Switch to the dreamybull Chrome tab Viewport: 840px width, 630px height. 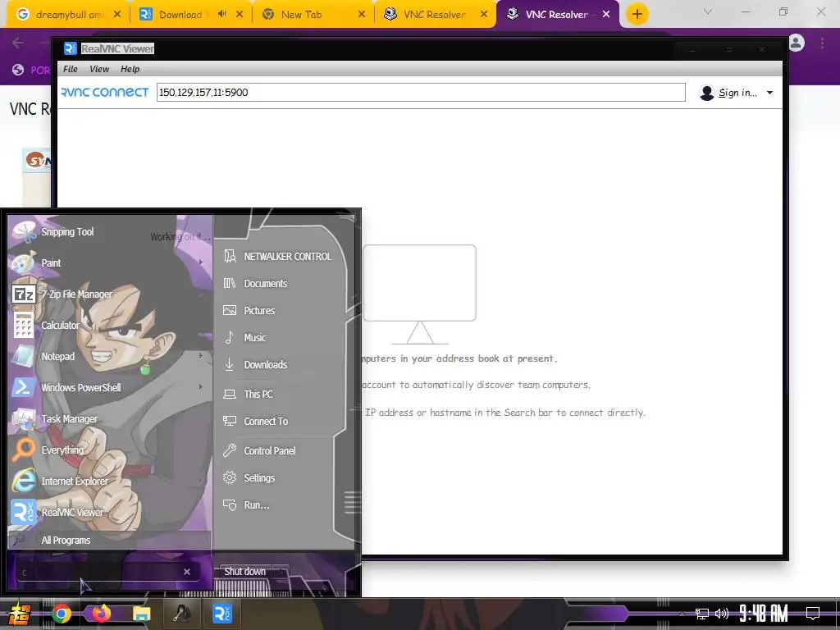coord(67,15)
